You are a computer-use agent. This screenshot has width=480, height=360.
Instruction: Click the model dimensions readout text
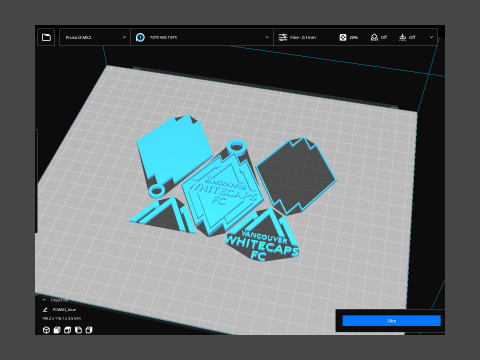(x=62, y=318)
